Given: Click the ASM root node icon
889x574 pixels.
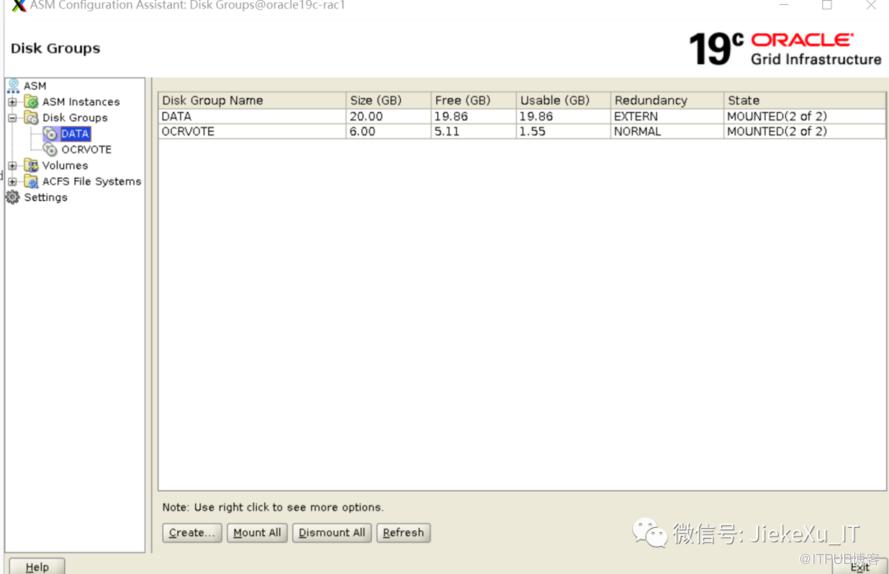Looking at the screenshot, I should [13, 86].
